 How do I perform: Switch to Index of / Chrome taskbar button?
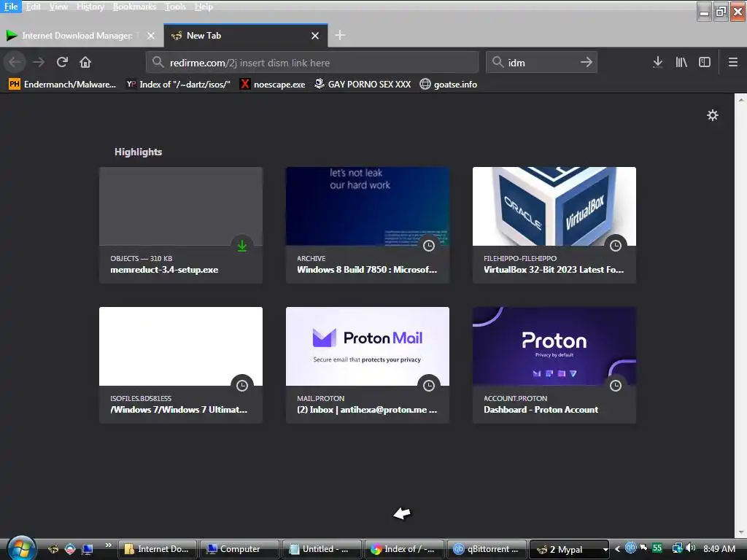pos(404,549)
